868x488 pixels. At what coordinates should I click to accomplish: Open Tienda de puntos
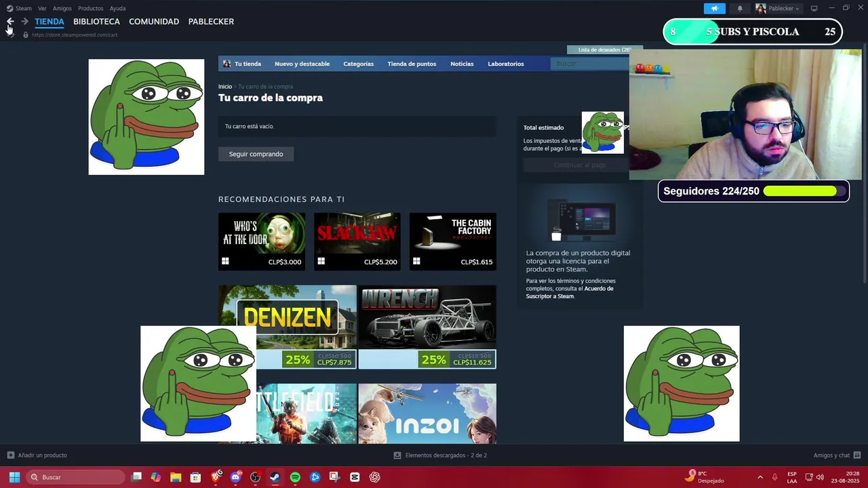point(412,64)
